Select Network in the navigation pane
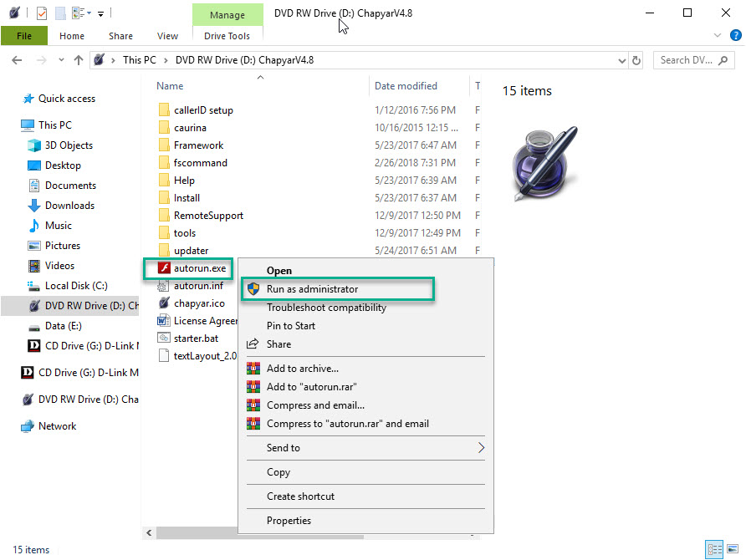 tap(57, 426)
